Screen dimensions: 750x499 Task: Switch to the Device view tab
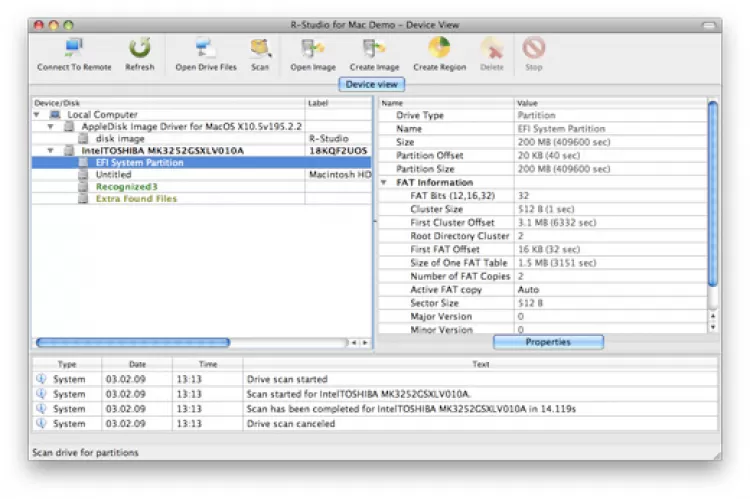coord(373,85)
